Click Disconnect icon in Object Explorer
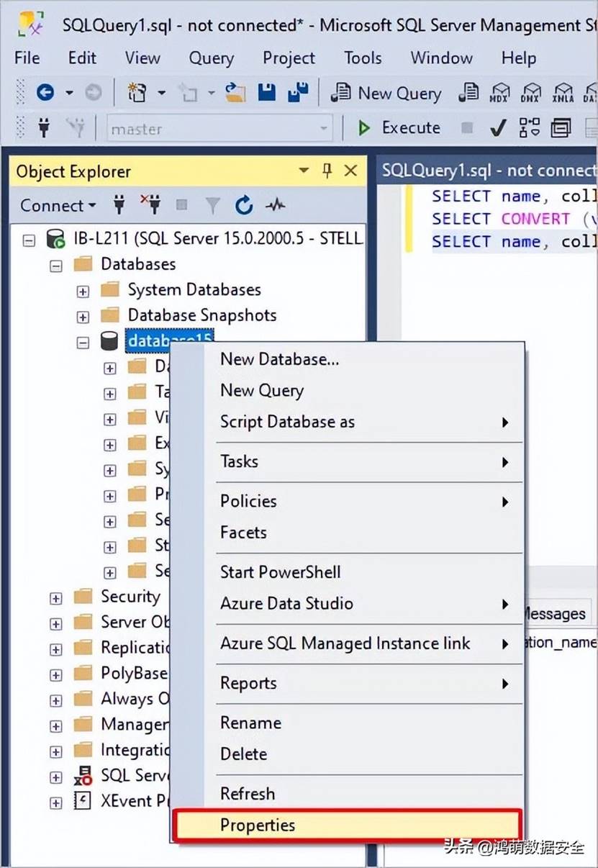The height and width of the screenshot is (868, 598). [x=150, y=205]
